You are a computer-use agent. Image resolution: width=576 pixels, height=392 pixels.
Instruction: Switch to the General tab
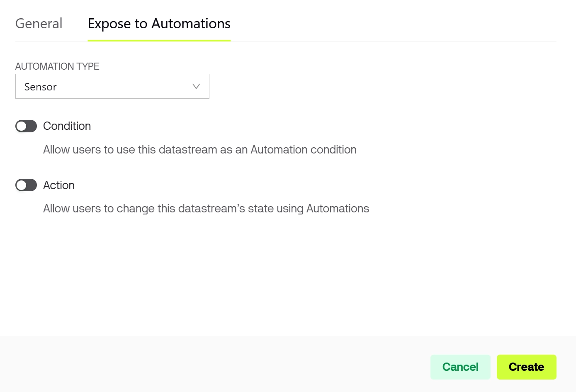(39, 24)
